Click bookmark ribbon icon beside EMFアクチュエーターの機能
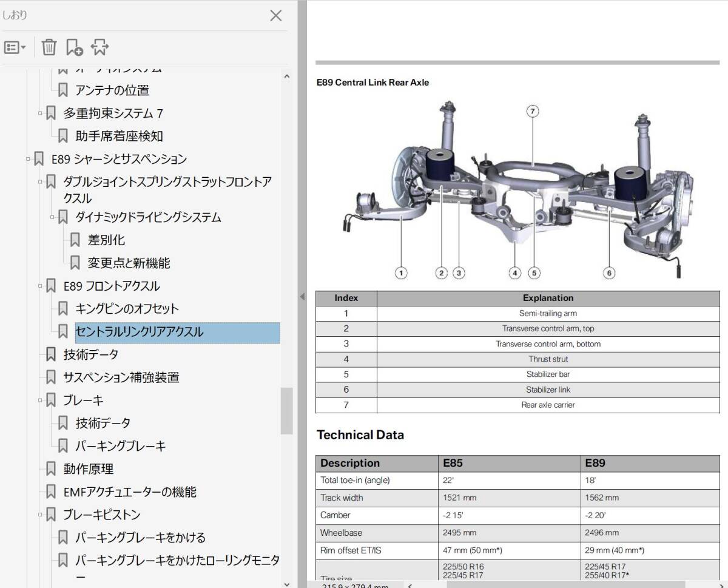Screen dimensions: 728x588 (50, 492)
